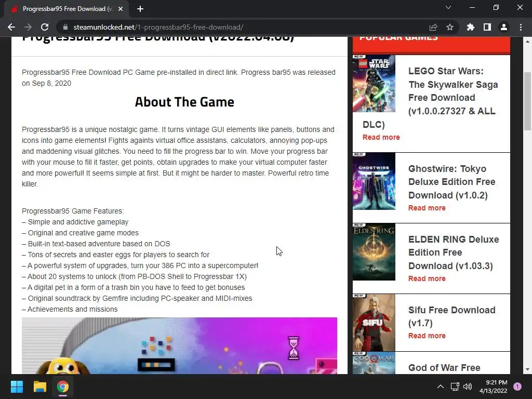Image resolution: width=532 pixels, height=399 pixels.
Task: Open LEGO Star Wars Skywalker Saga link
Action: pyautogui.click(x=453, y=91)
